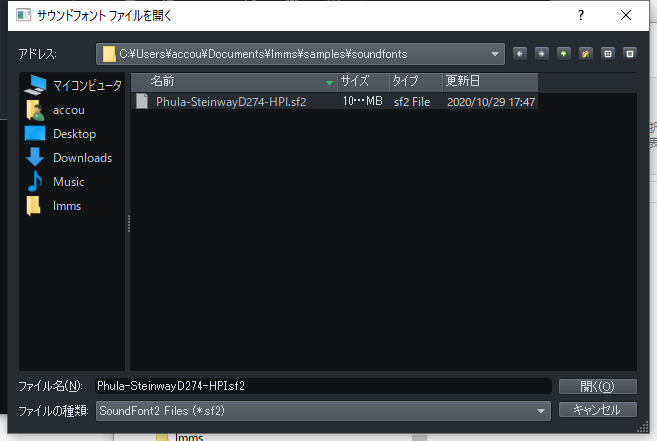Open the address path dropdown arrow
657x441 pixels.
[494, 54]
